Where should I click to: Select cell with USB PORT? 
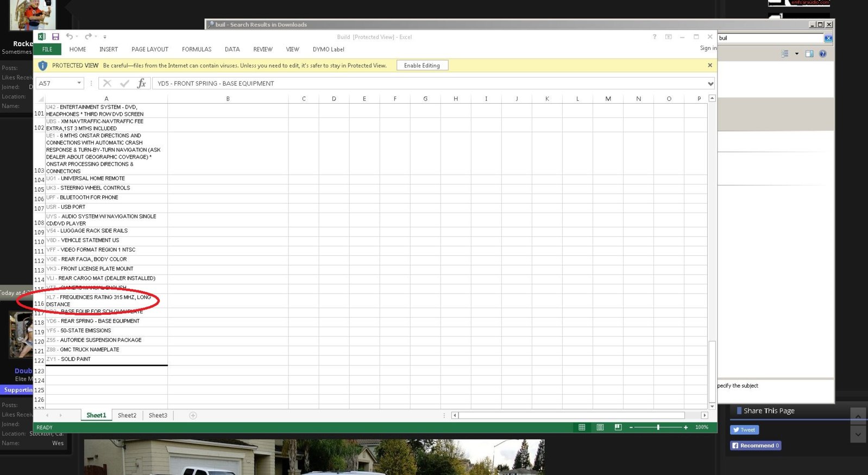(x=106, y=207)
